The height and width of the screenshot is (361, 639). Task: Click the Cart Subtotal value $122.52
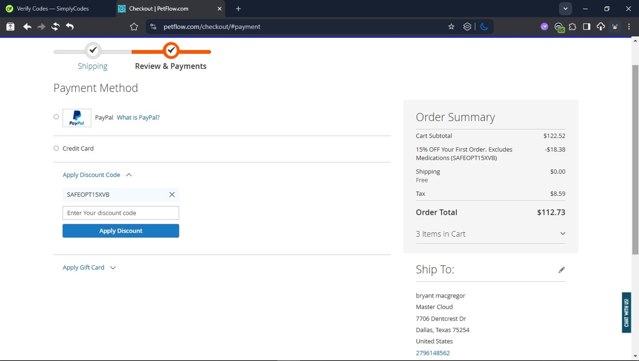[x=554, y=136]
